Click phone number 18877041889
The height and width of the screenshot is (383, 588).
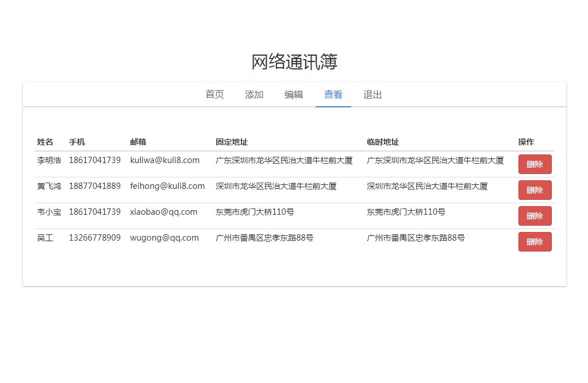pyautogui.click(x=95, y=186)
